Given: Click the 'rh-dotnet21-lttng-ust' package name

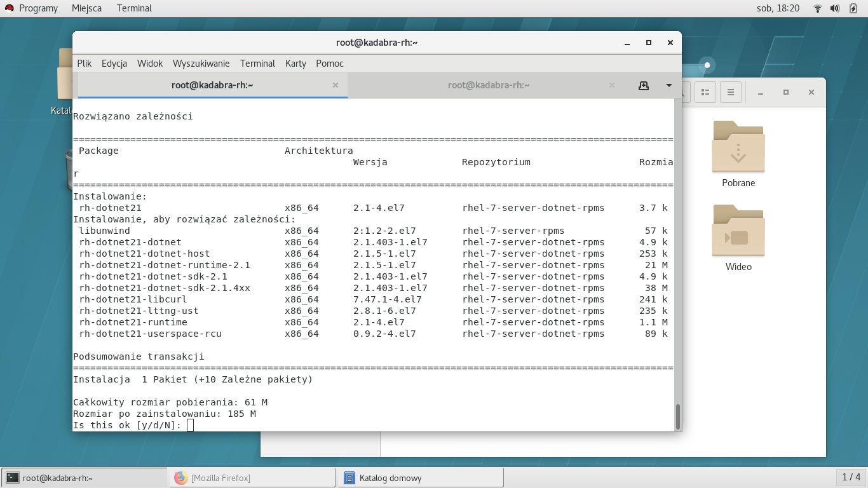Looking at the screenshot, I should (x=139, y=311).
